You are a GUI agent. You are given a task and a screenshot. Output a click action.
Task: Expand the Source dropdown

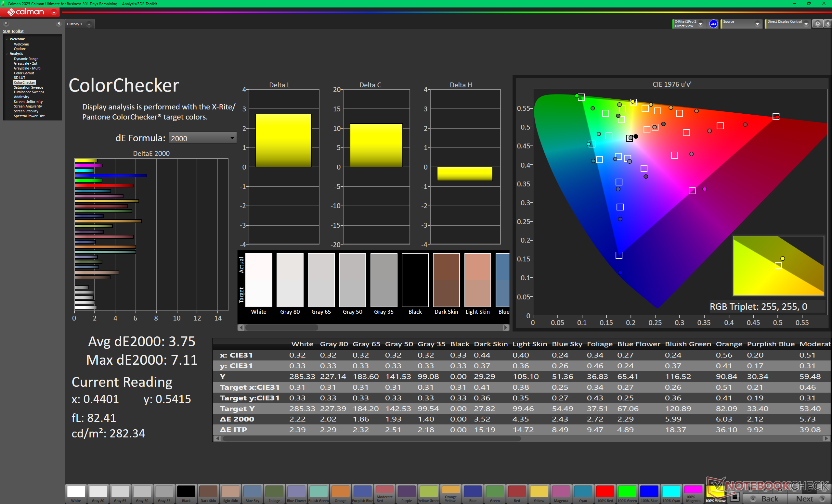(757, 24)
